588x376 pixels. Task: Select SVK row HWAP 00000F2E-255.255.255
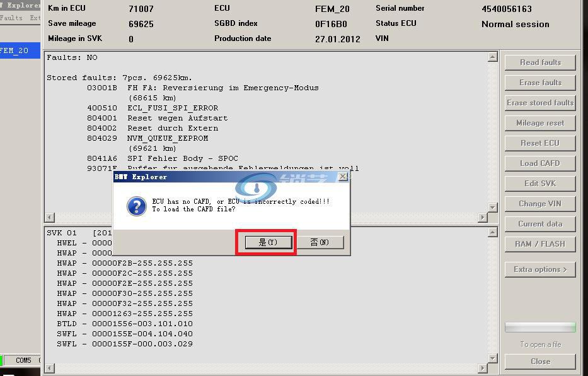coord(125,283)
